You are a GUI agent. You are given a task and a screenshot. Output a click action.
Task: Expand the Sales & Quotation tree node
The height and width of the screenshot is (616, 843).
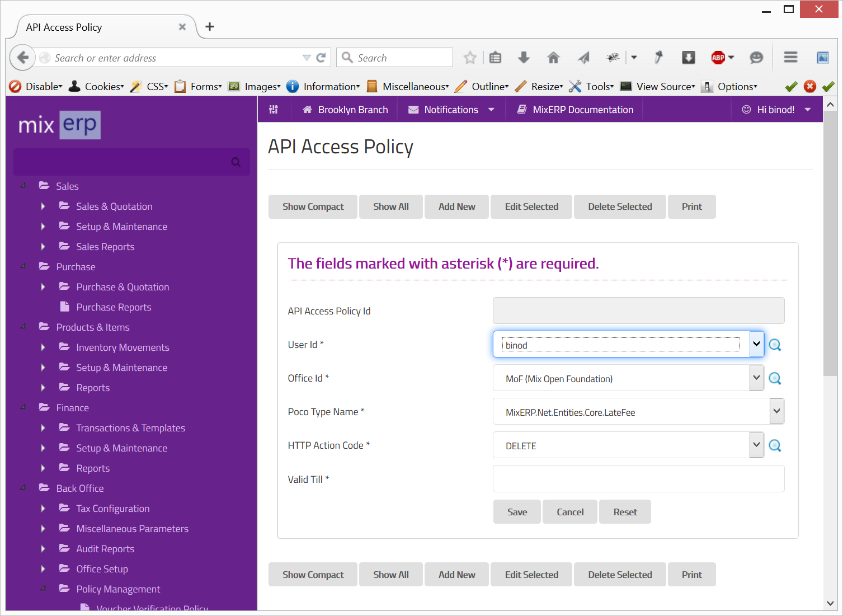[43, 206]
